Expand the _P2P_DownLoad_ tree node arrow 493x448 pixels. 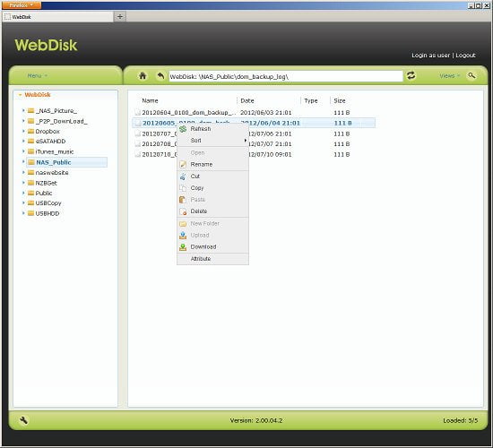point(23,121)
